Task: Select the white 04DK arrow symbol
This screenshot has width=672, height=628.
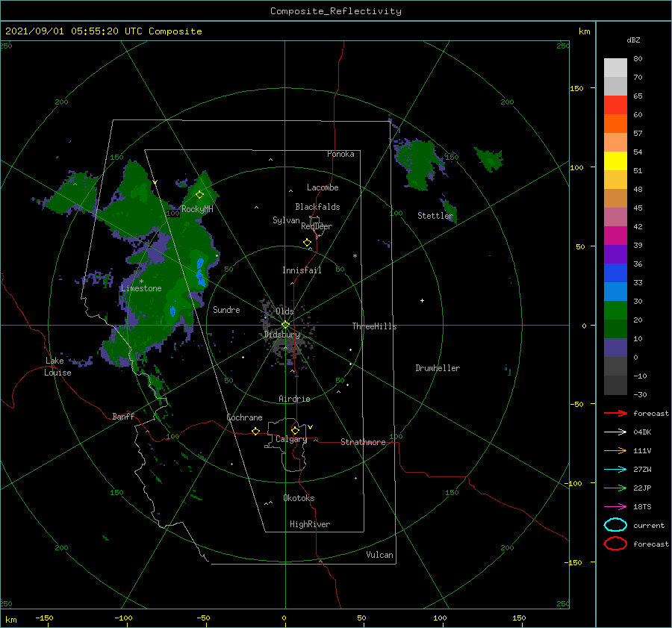Action: click(x=615, y=432)
